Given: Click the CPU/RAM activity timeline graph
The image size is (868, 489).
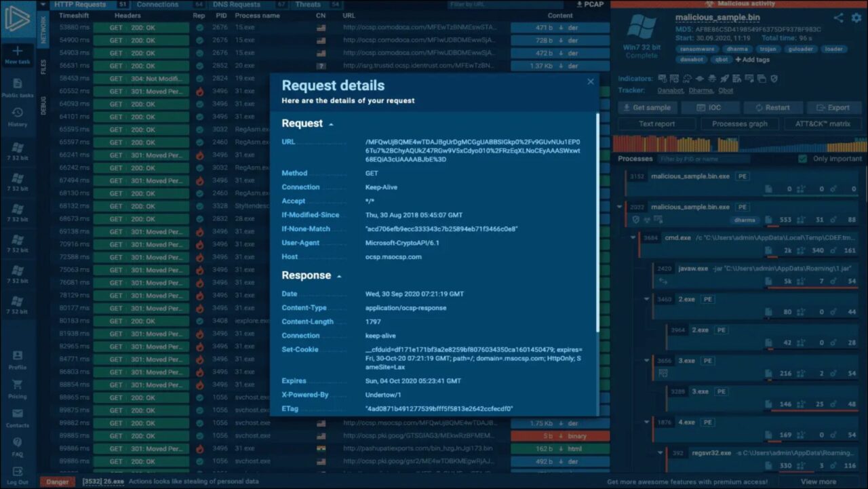Looking at the screenshot, I should tap(739, 143).
